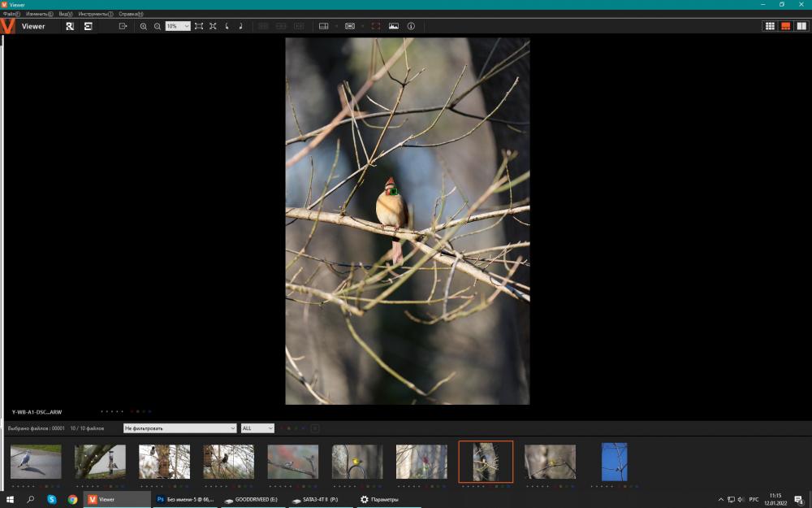Open the 10% zoom level dropdown
Screen dimensions: 812x508
pos(178,26)
